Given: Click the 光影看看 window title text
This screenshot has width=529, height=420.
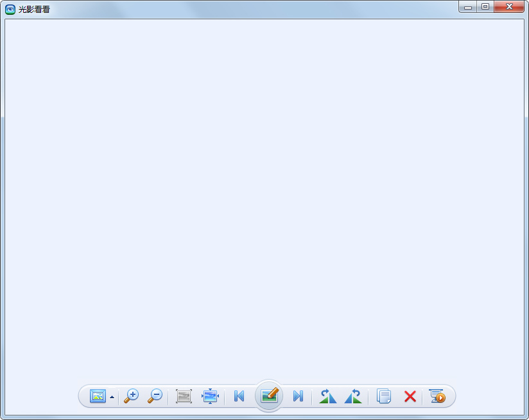Looking at the screenshot, I should tap(34, 9).
